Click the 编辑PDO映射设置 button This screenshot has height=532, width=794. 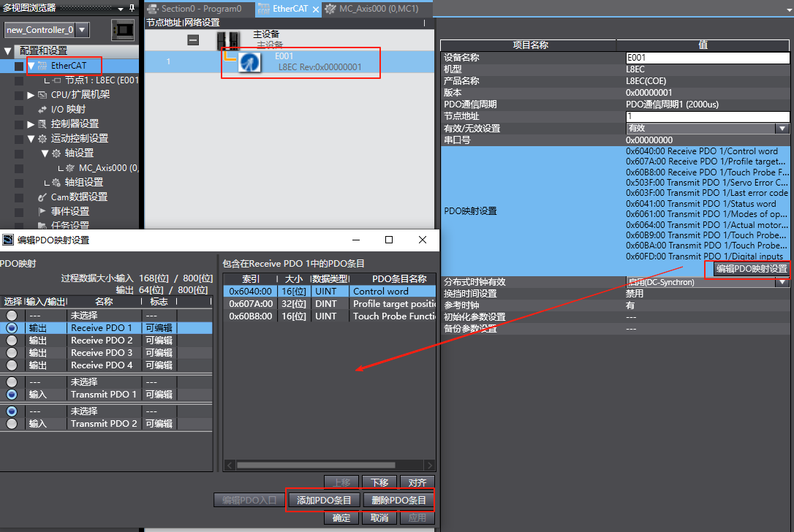click(751, 269)
